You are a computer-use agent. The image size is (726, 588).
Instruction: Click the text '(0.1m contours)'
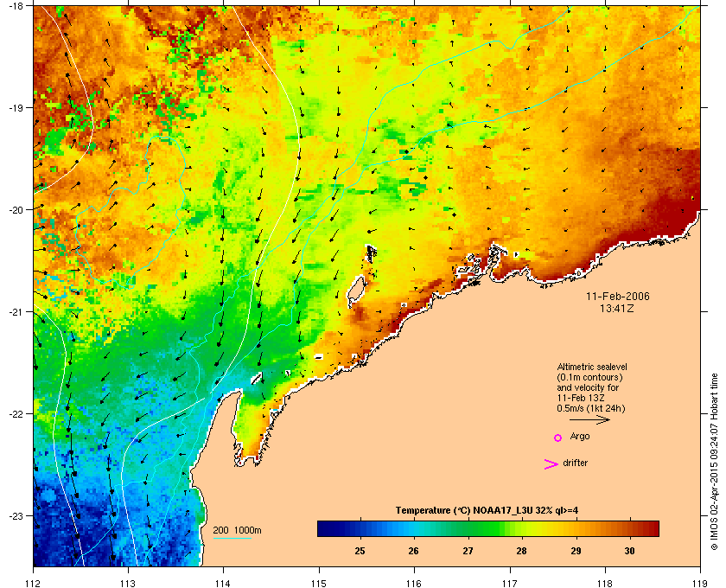tap(589, 377)
